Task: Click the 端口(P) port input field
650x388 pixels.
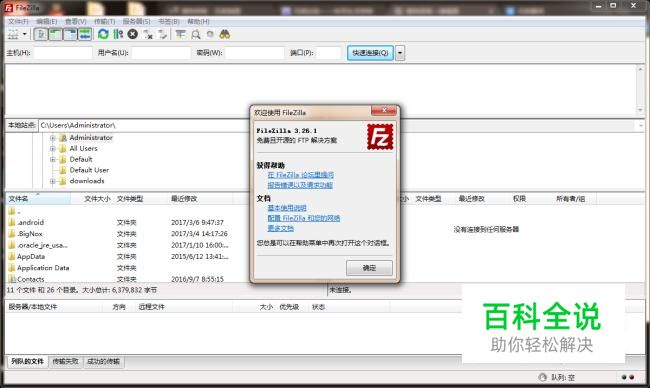Action: 328,53
